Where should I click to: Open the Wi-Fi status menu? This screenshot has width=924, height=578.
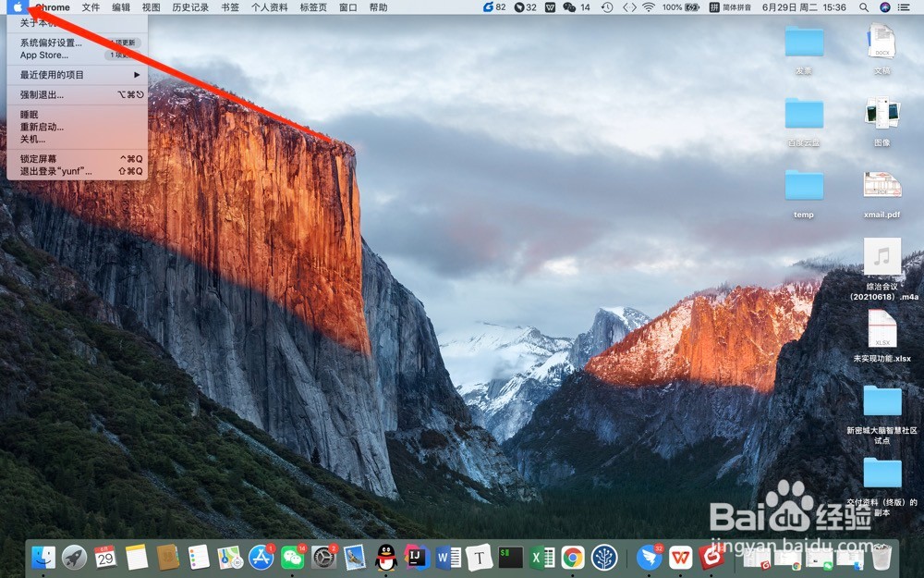(x=649, y=7)
